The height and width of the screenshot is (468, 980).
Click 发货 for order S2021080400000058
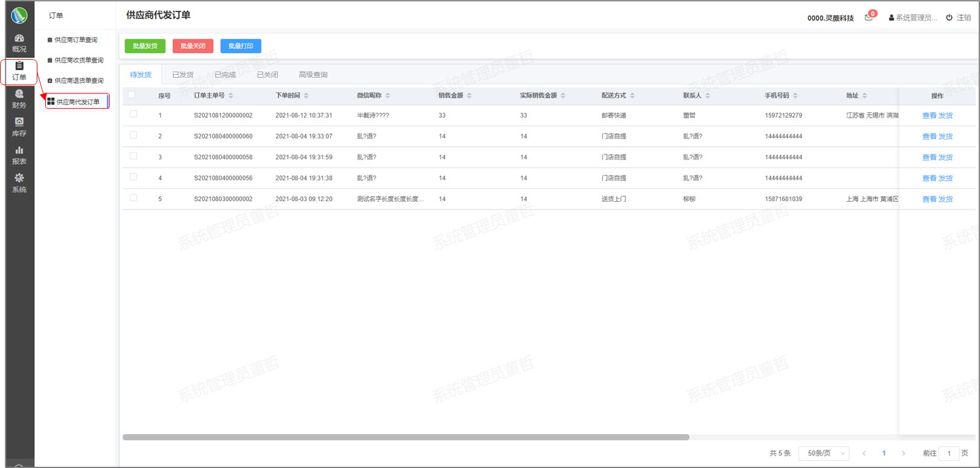pos(946,157)
